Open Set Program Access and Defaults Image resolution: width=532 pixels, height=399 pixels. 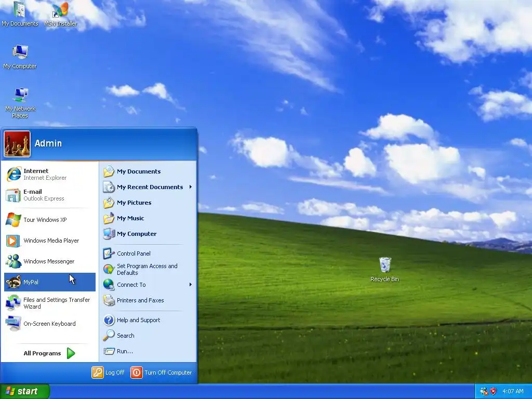(148, 269)
